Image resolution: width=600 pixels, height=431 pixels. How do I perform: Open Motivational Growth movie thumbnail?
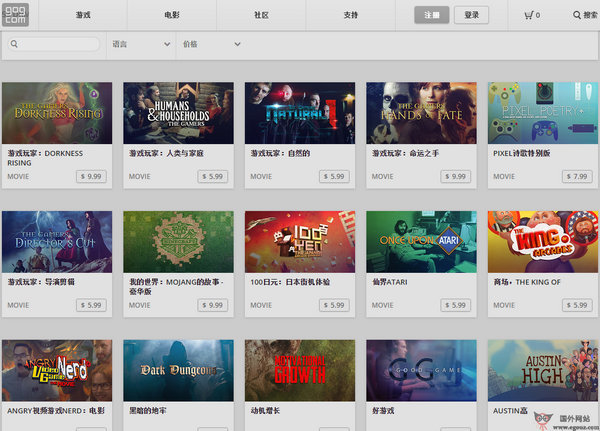[x=300, y=371]
